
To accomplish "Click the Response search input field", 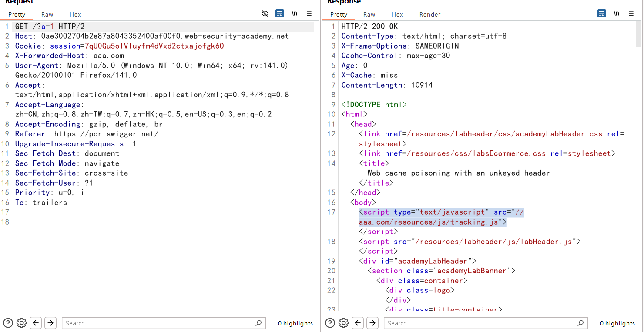I will (x=481, y=323).
